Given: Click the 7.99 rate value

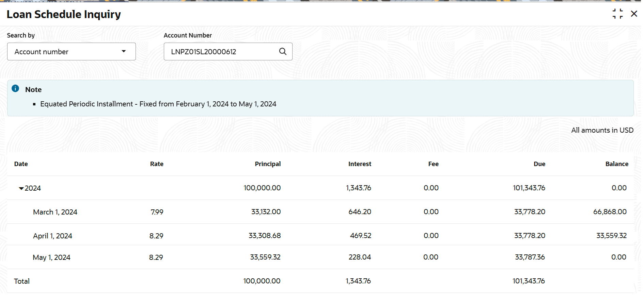Looking at the screenshot, I should pos(157,212).
